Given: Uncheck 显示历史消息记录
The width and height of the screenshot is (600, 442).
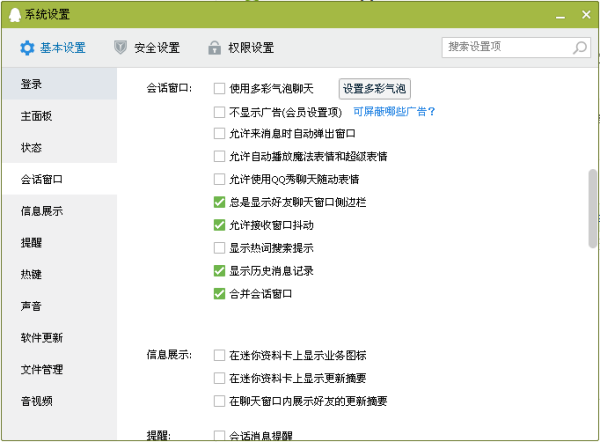Looking at the screenshot, I should 219,271.
